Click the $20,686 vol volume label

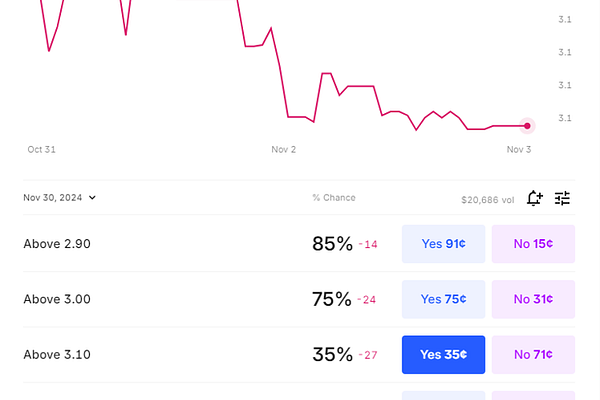488,200
